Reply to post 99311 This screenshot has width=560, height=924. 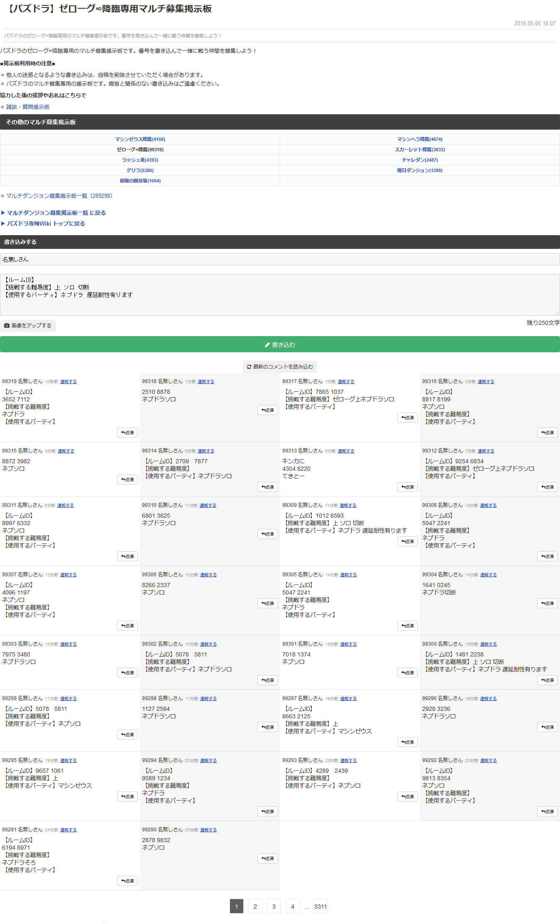127,556
